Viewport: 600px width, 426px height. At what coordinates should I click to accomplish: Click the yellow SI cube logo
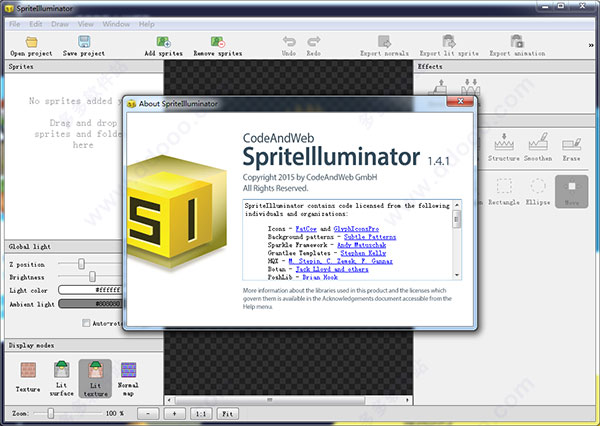pyautogui.click(x=177, y=211)
